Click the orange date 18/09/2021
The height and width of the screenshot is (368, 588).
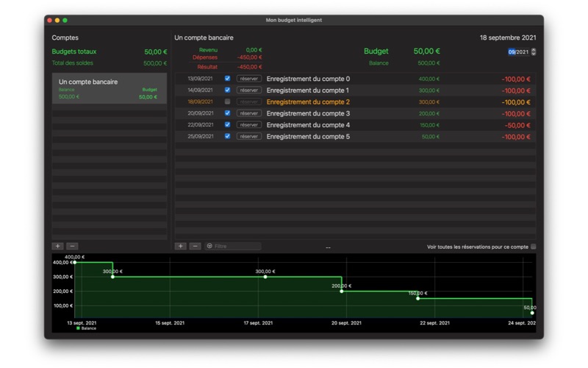(200, 102)
